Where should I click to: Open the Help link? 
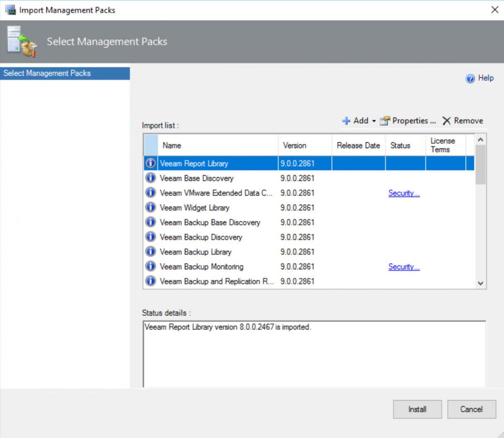tap(486, 78)
